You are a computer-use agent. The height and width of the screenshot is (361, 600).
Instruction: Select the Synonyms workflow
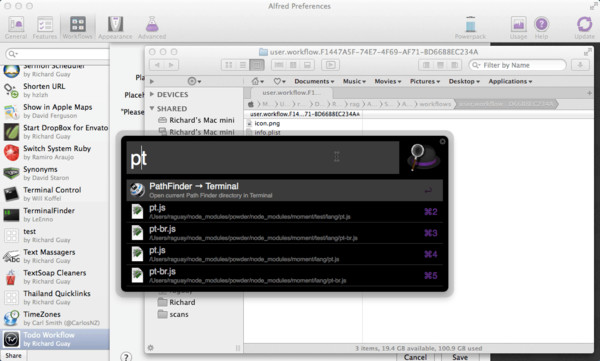55,173
